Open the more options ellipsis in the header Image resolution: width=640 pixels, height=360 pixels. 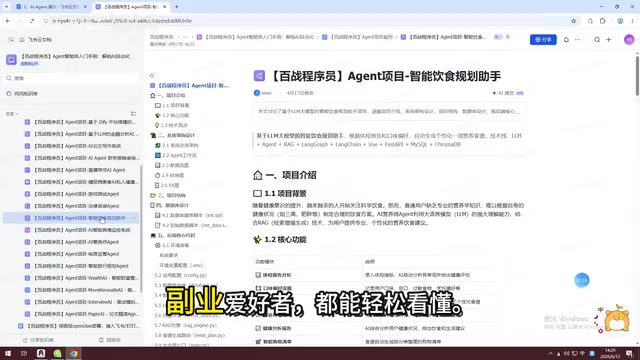[578, 40]
